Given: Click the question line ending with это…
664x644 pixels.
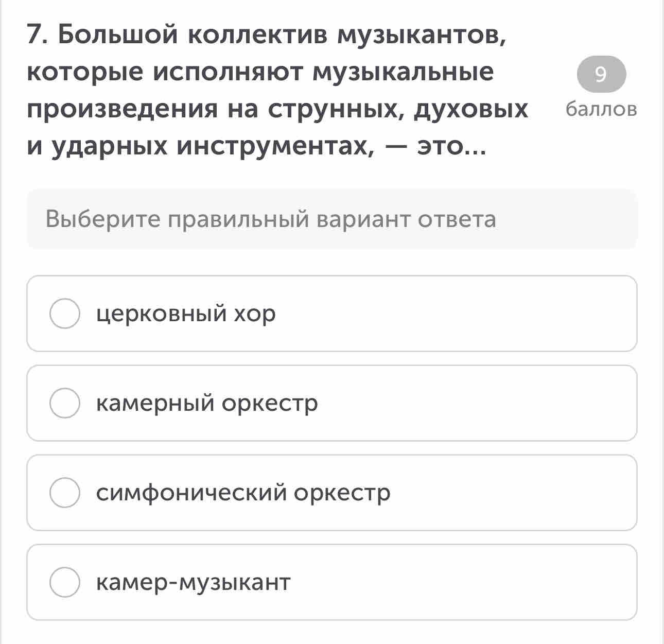Looking at the screenshot, I should click(x=256, y=147).
